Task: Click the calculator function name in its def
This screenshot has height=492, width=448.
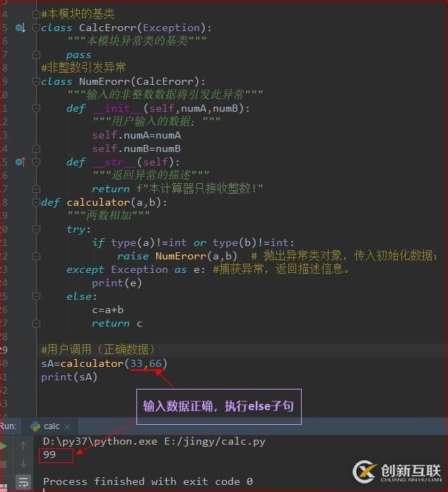Action: [98, 202]
